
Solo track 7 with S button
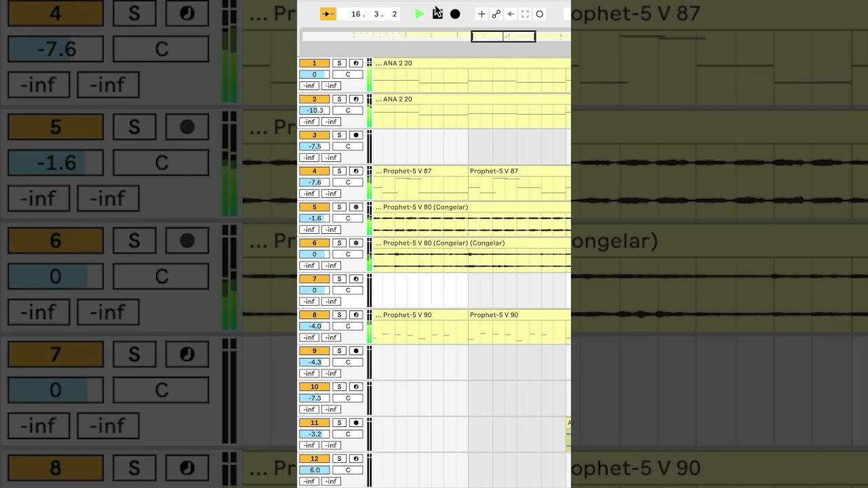click(x=339, y=279)
